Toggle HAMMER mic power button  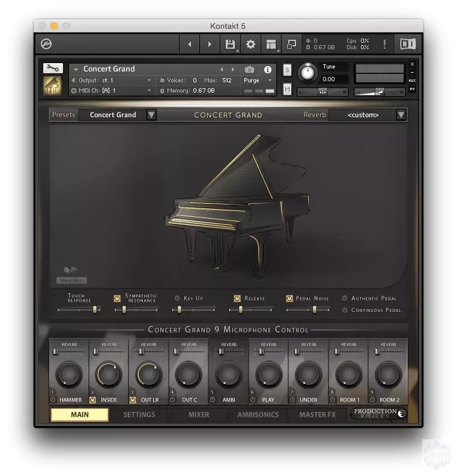pos(53,400)
